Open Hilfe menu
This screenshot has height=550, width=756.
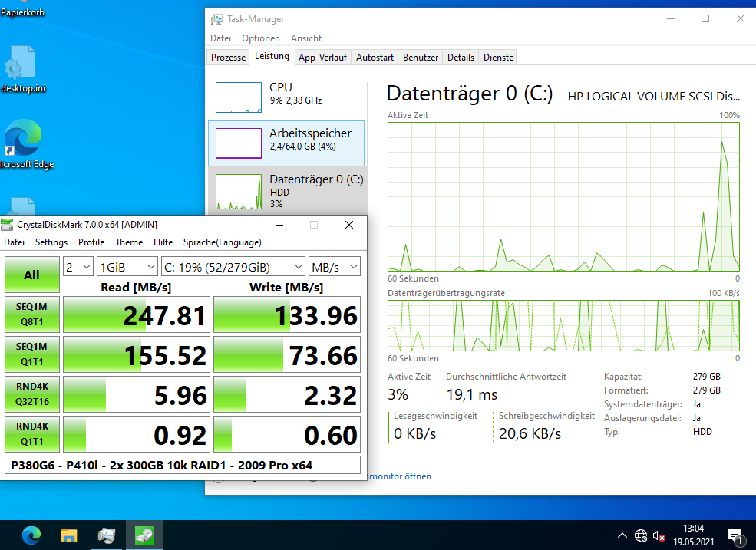click(163, 242)
